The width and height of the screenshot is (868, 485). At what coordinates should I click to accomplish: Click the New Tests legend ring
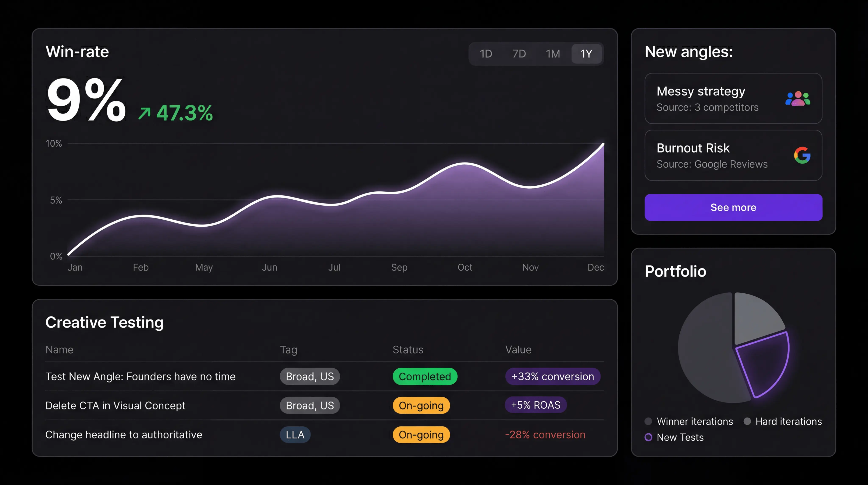(x=648, y=437)
